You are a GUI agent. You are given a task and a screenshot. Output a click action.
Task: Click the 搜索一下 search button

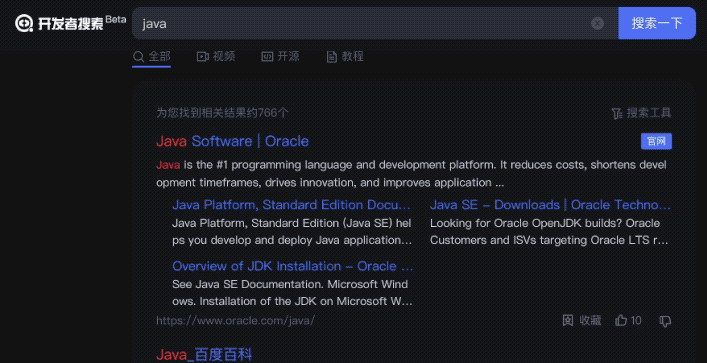[x=657, y=23]
